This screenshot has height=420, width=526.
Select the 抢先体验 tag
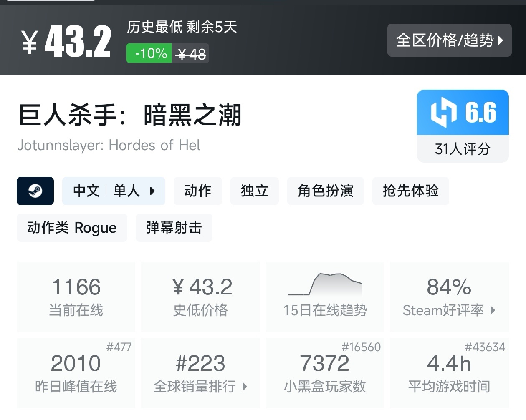tap(411, 191)
